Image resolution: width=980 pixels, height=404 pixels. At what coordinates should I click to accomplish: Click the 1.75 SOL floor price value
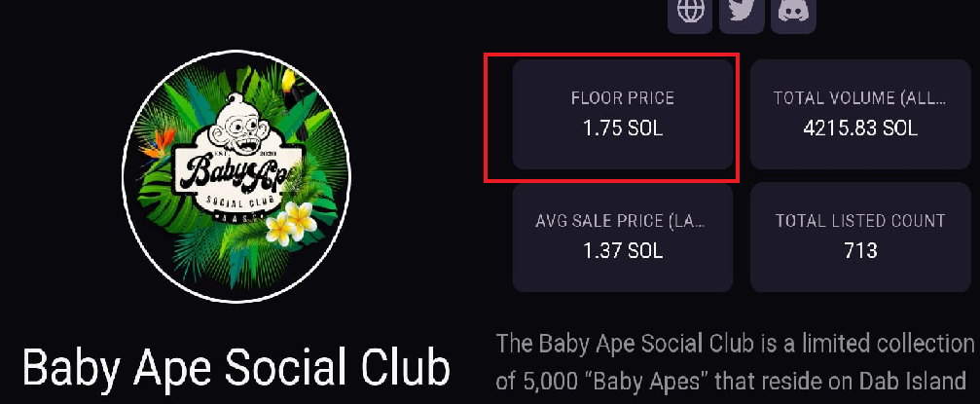(x=623, y=129)
